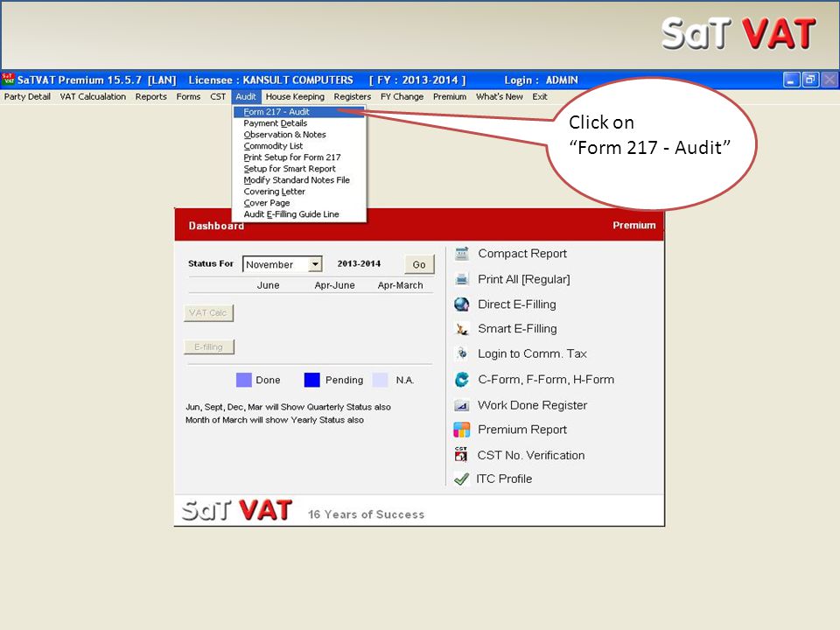Select Audit E-Filling Guide Line entry

[299, 214]
